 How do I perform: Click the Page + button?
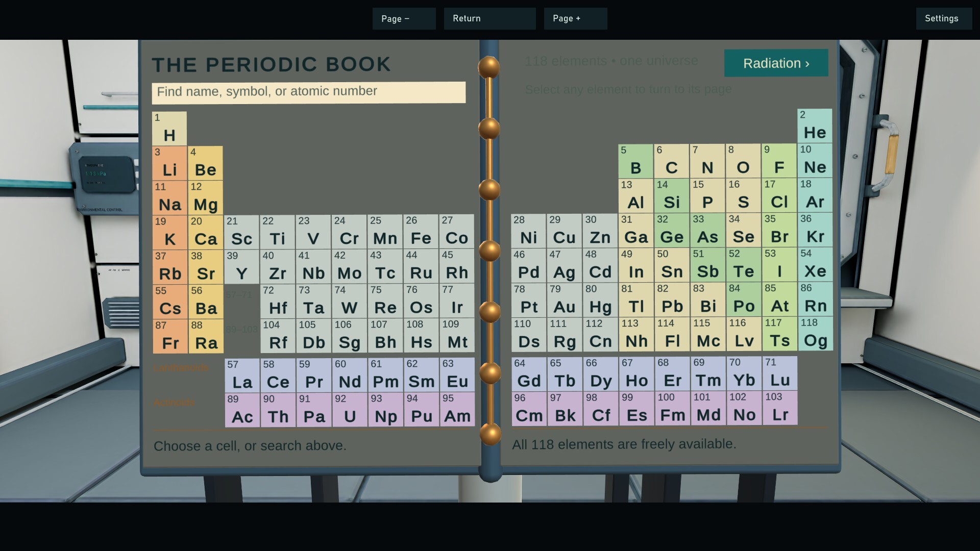coord(575,18)
